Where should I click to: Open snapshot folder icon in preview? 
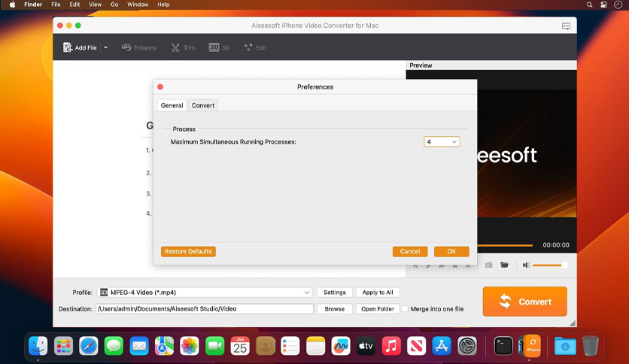(504, 265)
